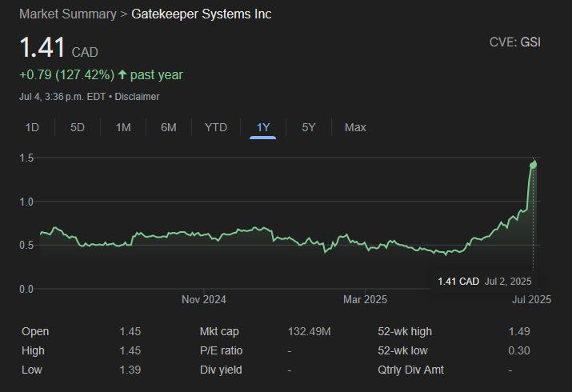The height and width of the screenshot is (392, 572).
Task: Show the YTD chart range
Action: pos(216,127)
